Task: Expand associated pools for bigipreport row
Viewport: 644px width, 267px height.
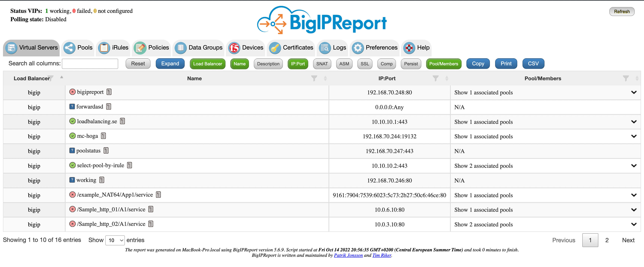Action: 634,92
